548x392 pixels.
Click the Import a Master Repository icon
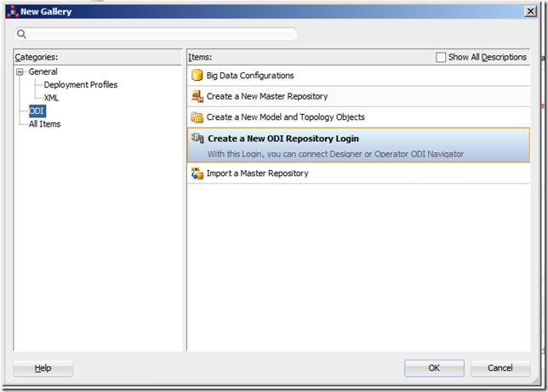(197, 173)
